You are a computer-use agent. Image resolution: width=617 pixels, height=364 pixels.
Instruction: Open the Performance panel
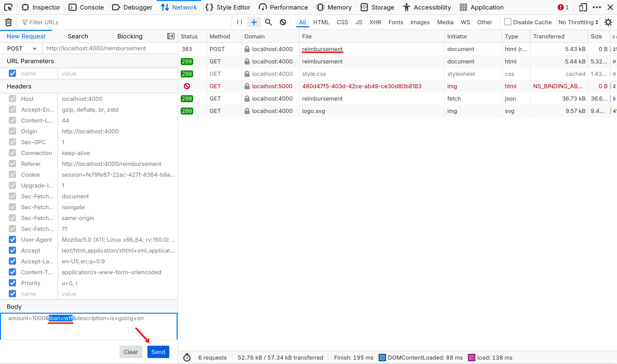click(283, 7)
